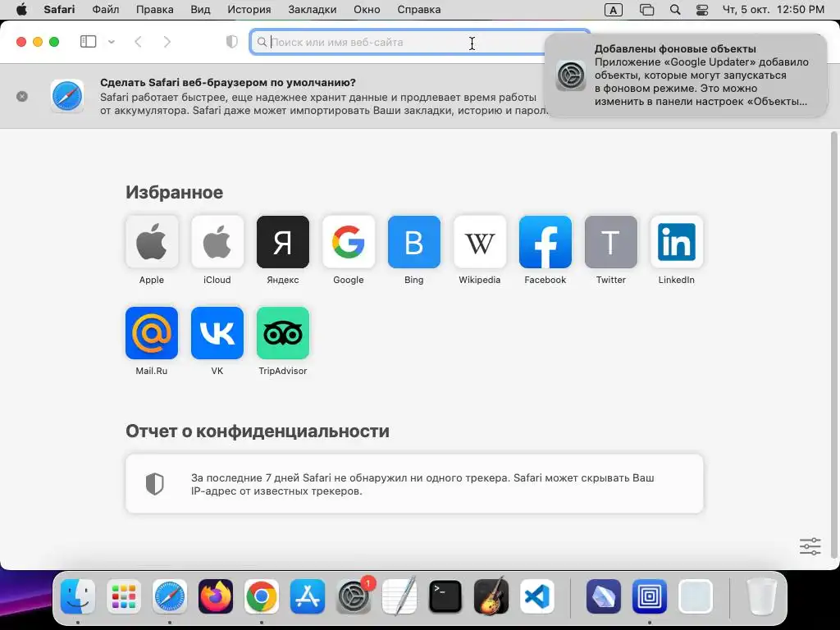Open Visual Studio Code from the Dock

(537, 596)
